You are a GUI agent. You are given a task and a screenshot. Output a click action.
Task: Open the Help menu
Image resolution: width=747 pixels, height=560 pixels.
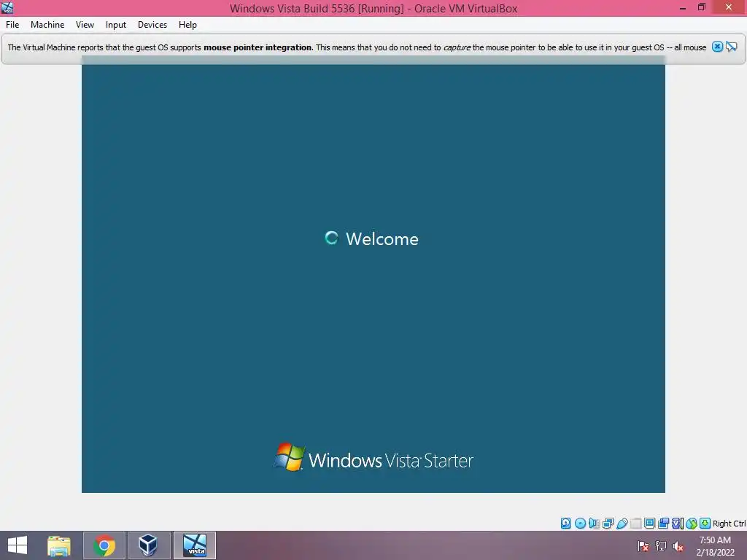(187, 25)
